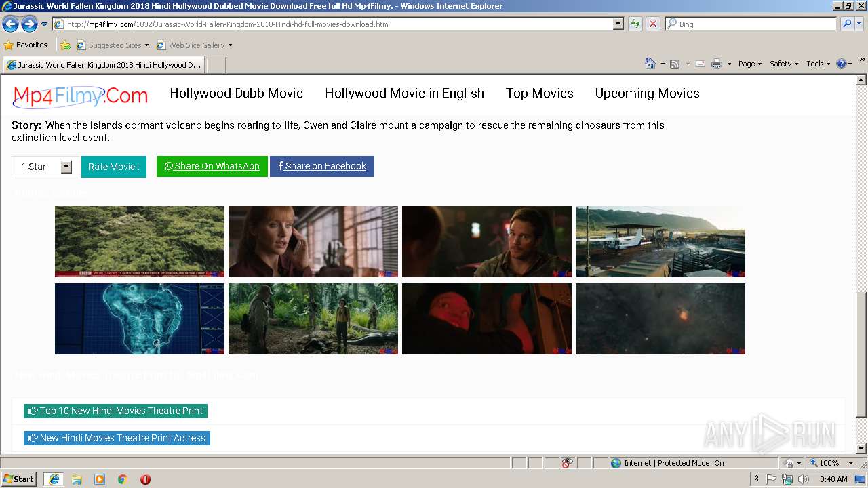The height and width of the screenshot is (488, 868).
Task: Refresh the page with the green arrows icon
Action: pyautogui.click(x=635, y=24)
